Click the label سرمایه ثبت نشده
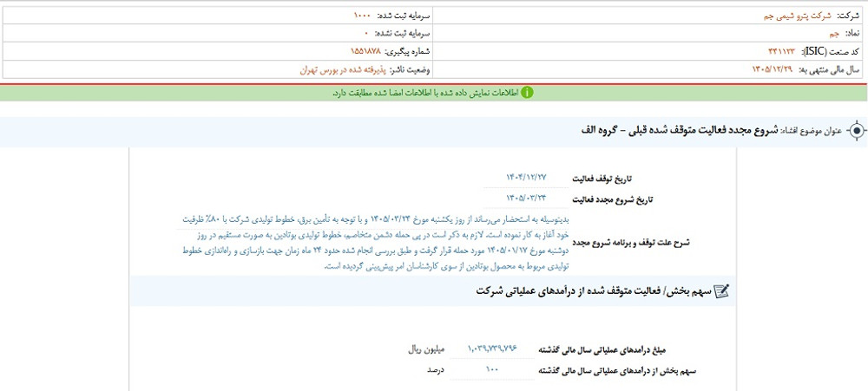This screenshot has width=868, height=391. tap(403, 35)
